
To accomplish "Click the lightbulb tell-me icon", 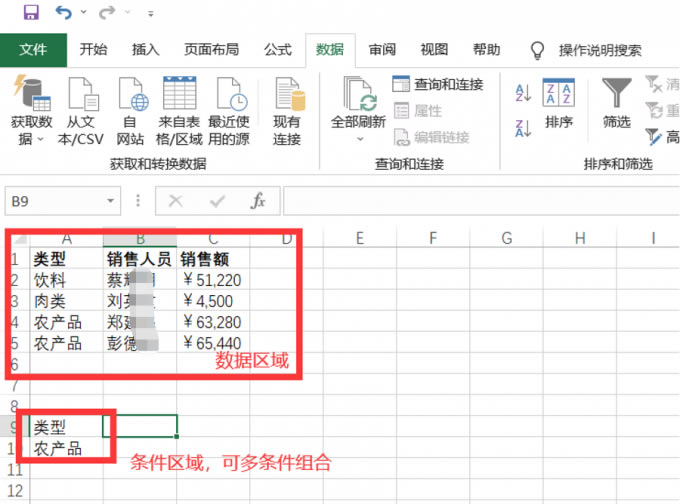I will (x=537, y=50).
